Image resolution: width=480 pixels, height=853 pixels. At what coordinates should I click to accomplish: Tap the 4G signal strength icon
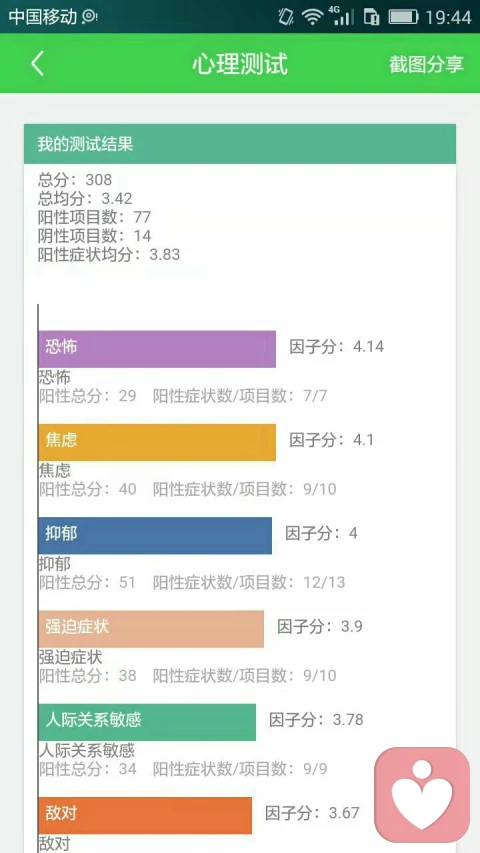click(x=341, y=16)
